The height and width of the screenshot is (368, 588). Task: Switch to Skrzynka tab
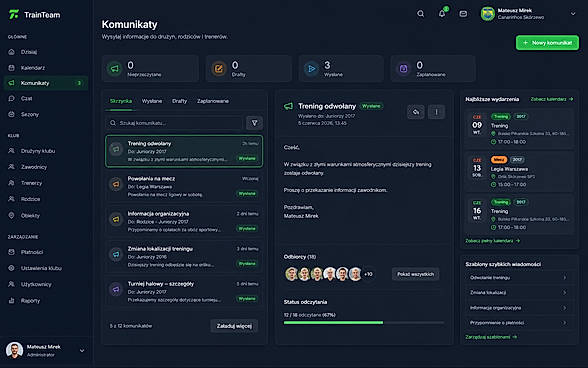point(121,101)
